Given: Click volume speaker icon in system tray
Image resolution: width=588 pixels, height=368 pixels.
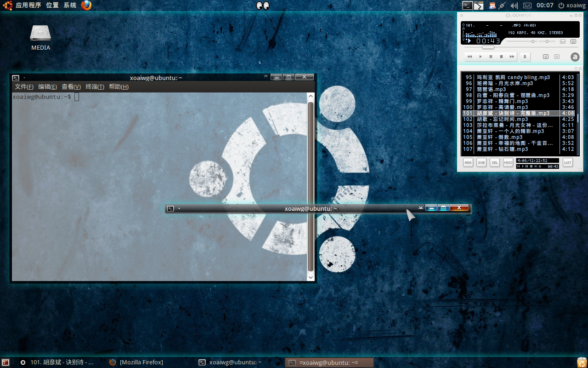Looking at the screenshot, I should tap(514, 6).
